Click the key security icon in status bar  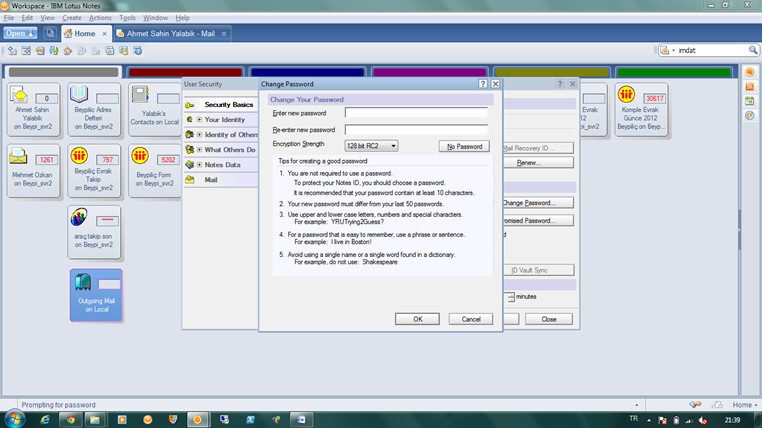pos(695,404)
